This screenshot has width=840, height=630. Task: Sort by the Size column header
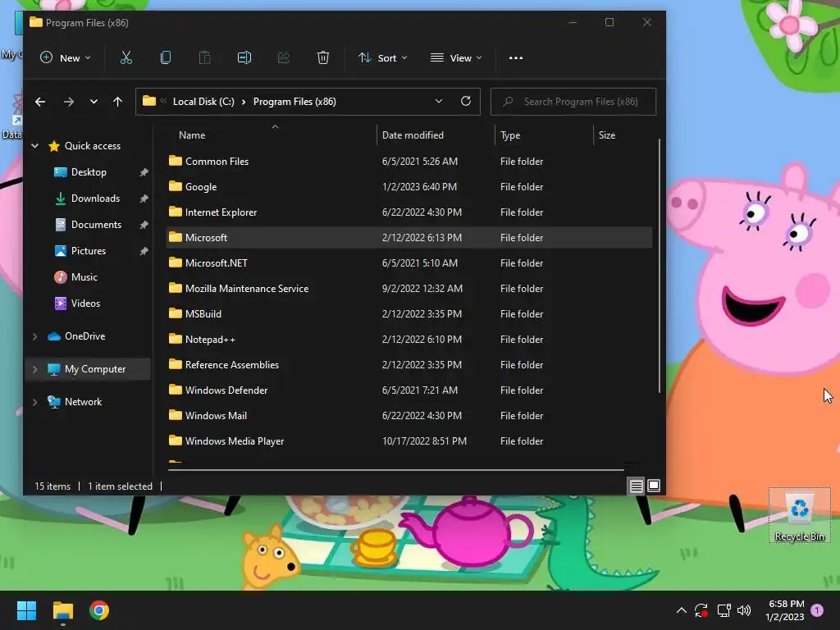click(x=606, y=135)
